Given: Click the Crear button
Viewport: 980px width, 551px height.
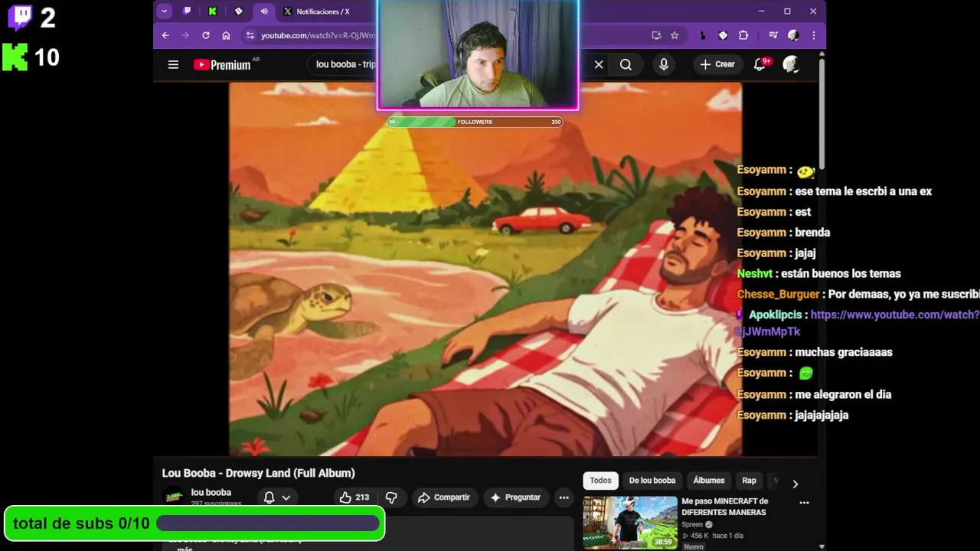Looking at the screenshot, I should coord(717,64).
